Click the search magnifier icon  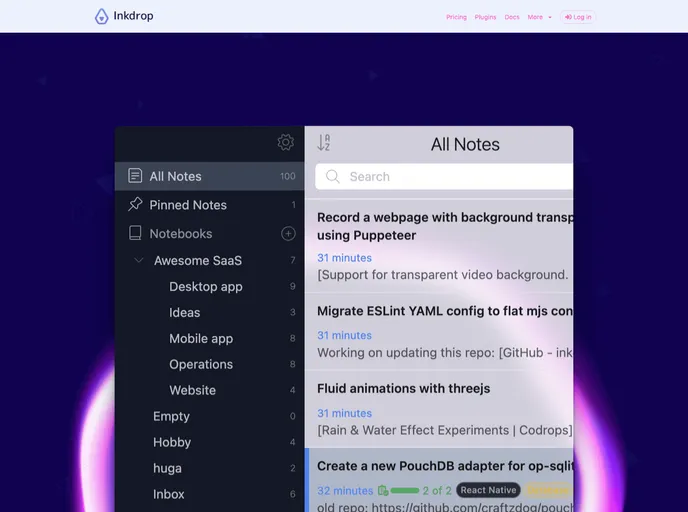(333, 176)
